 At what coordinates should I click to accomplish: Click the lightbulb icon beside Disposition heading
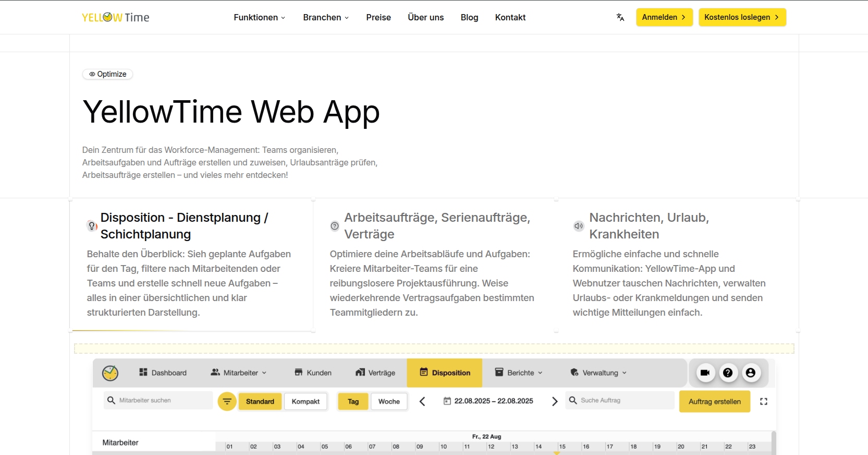pyautogui.click(x=92, y=225)
